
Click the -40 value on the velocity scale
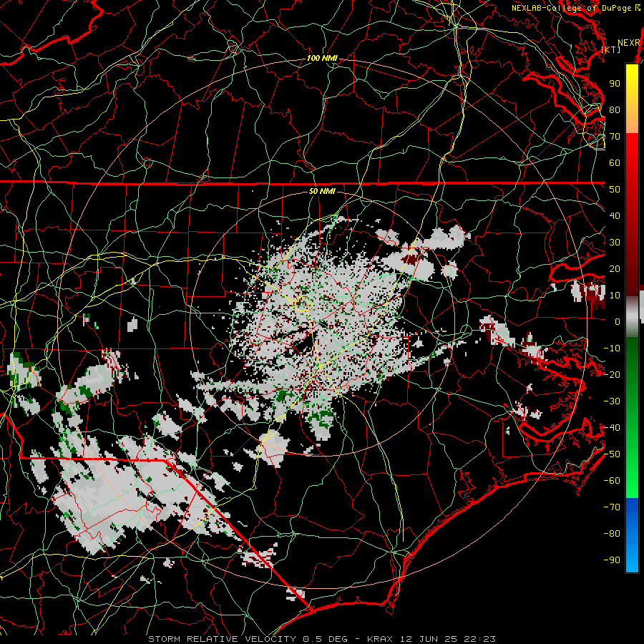(612, 428)
